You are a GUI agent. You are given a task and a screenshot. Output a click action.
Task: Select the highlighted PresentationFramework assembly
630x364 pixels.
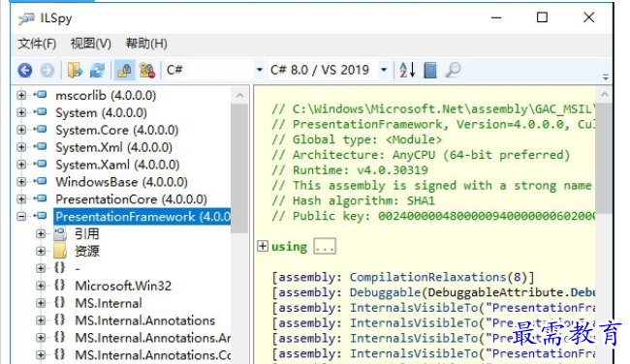142,217
